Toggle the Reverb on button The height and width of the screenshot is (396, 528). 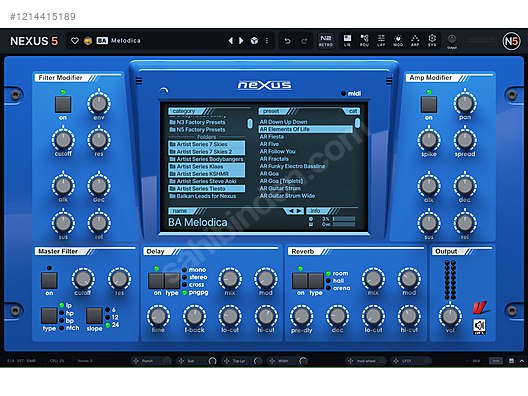300,281
